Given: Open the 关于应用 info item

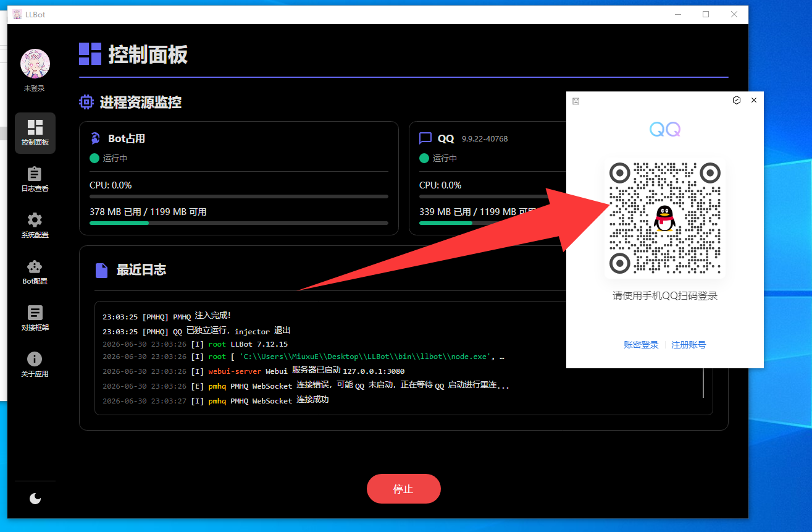Looking at the screenshot, I should pos(35,365).
